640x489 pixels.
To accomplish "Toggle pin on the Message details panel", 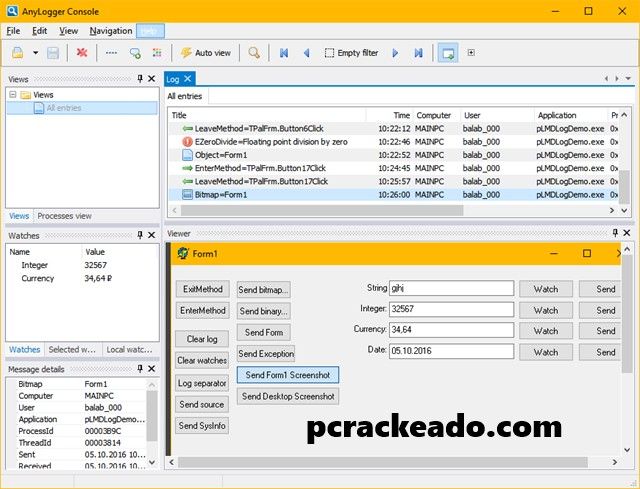I will [139, 370].
